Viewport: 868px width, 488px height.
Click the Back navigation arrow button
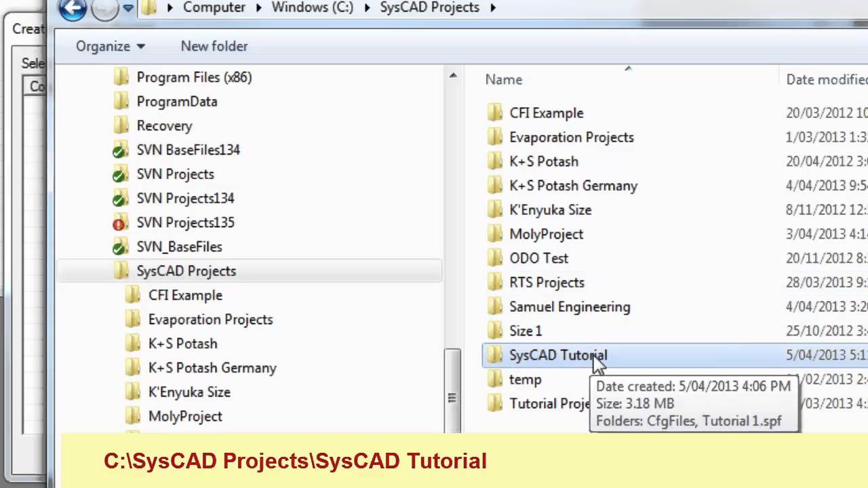[x=72, y=8]
